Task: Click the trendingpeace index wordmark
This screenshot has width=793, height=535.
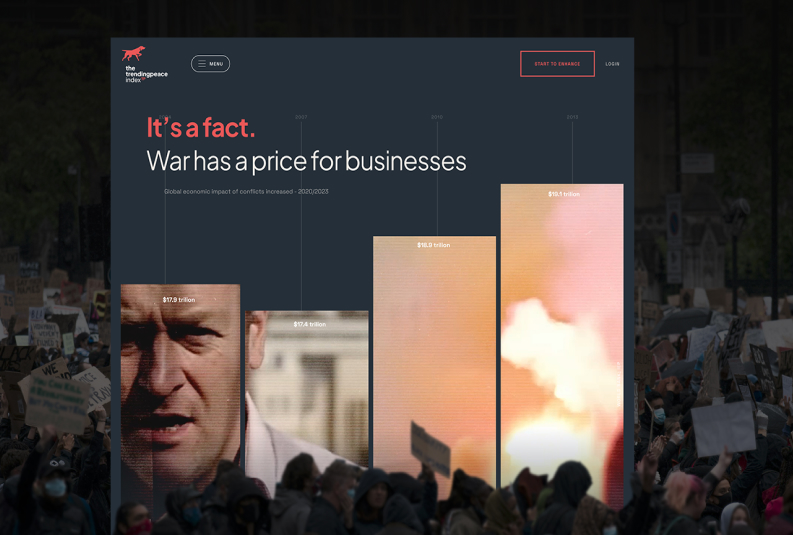Action: [x=146, y=74]
